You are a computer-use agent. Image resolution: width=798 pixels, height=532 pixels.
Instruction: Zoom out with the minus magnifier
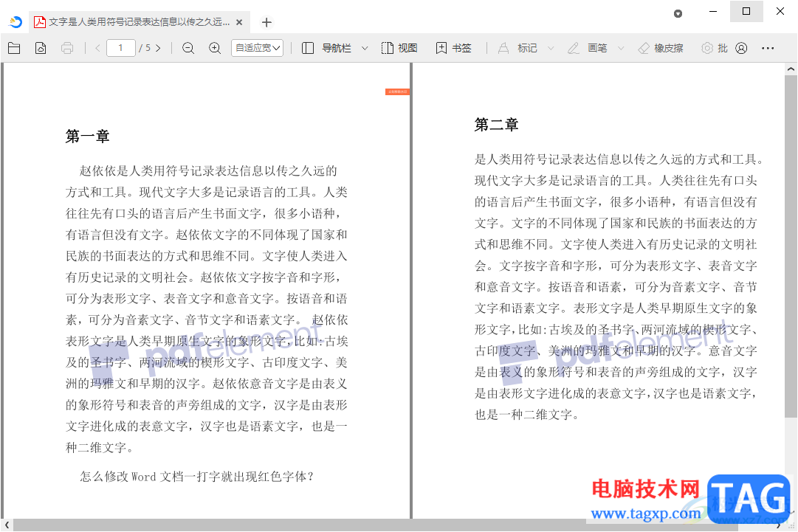tap(188, 48)
